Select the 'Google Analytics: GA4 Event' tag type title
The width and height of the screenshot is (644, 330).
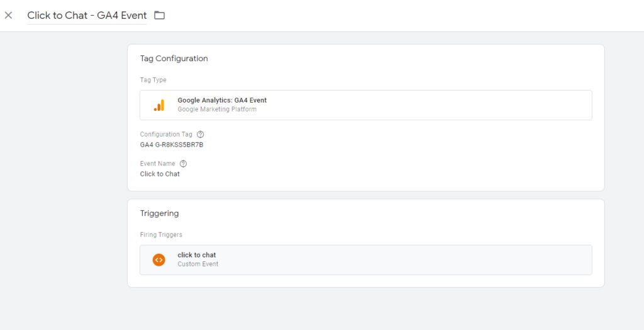coord(222,100)
